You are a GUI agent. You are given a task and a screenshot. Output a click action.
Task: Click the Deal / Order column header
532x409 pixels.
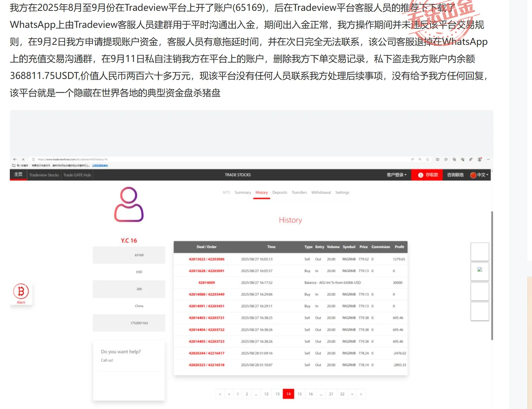click(x=206, y=247)
